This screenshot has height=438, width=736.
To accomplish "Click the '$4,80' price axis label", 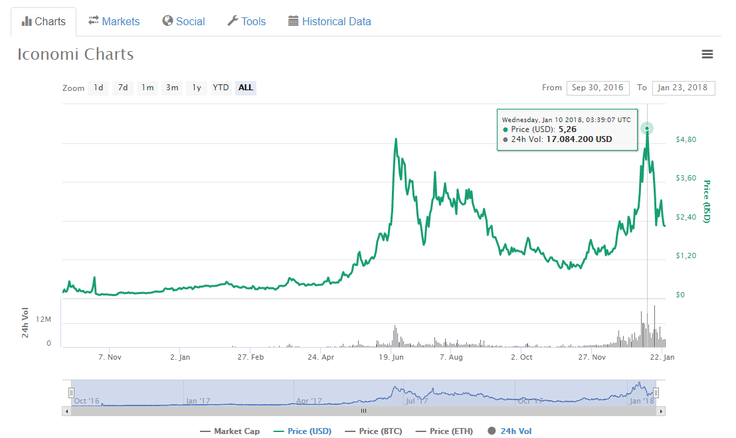I will click(x=686, y=139).
